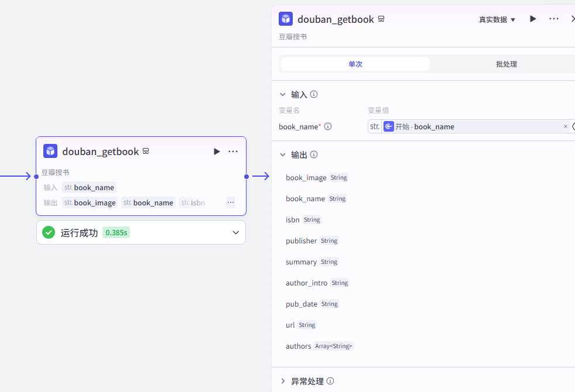Run the douban_getbook node on canvas
Image resolution: width=575 pixels, height=392 pixels.
(217, 152)
